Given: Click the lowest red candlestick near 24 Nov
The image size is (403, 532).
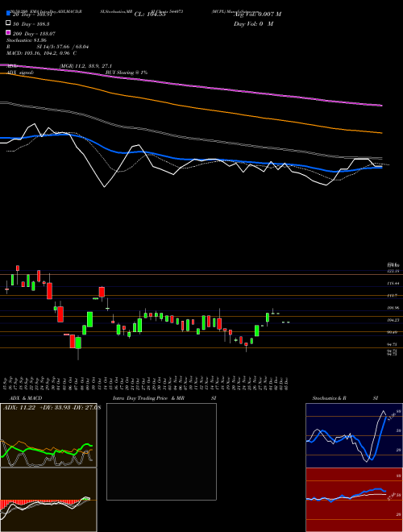Looking at the screenshot, I should 246,344.
